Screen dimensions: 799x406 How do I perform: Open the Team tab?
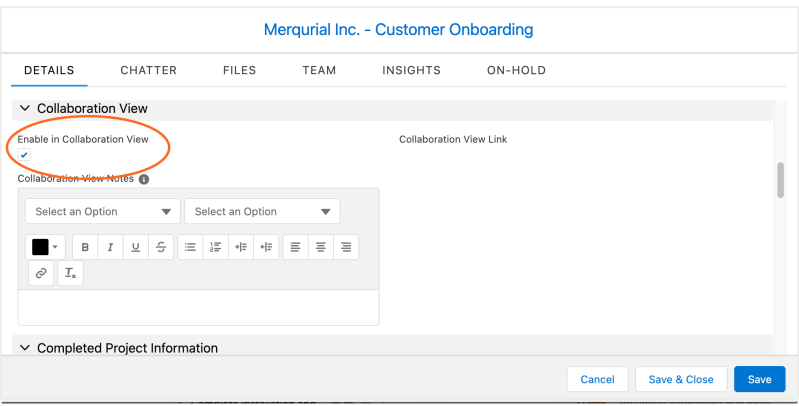[x=319, y=70]
